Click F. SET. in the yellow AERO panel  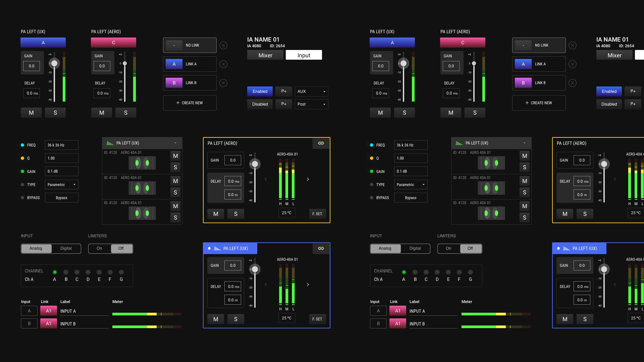point(317,214)
